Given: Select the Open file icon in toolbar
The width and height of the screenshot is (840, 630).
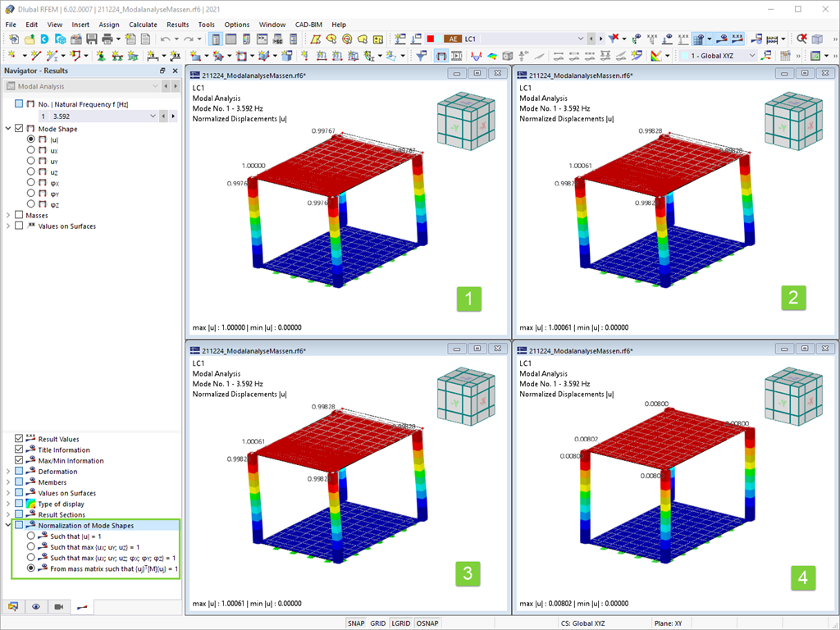Looking at the screenshot, I should (29, 39).
